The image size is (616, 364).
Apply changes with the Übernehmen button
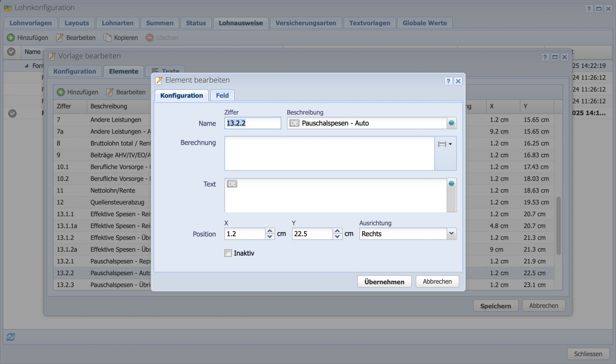click(x=384, y=281)
